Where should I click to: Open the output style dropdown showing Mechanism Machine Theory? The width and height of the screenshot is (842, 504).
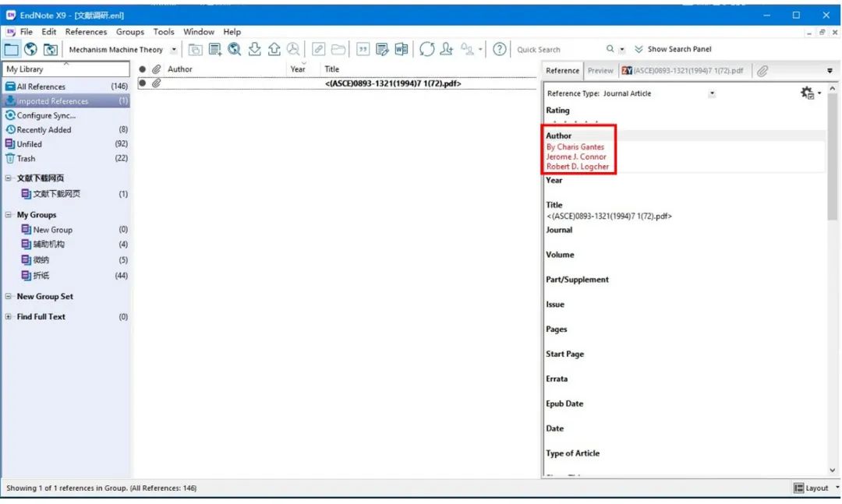[175, 49]
